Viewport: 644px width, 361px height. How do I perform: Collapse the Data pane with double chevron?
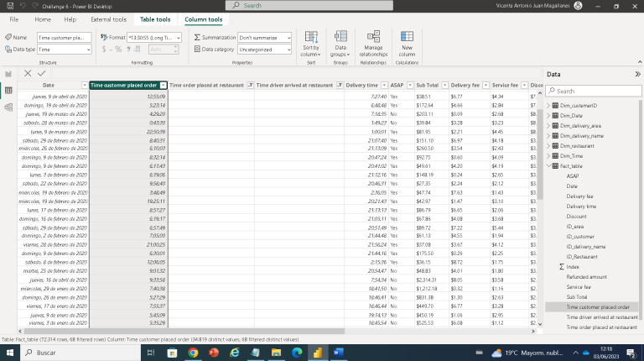[x=637, y=74]
